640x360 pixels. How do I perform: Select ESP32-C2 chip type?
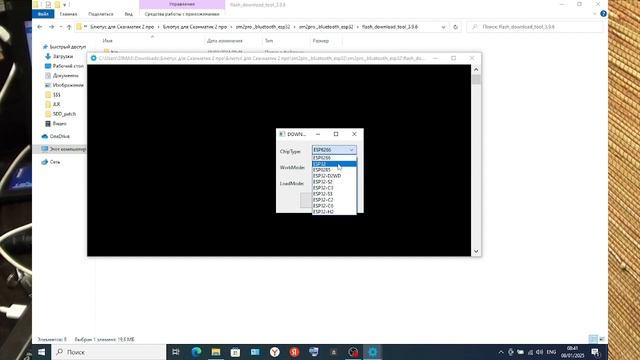[334, 200]
